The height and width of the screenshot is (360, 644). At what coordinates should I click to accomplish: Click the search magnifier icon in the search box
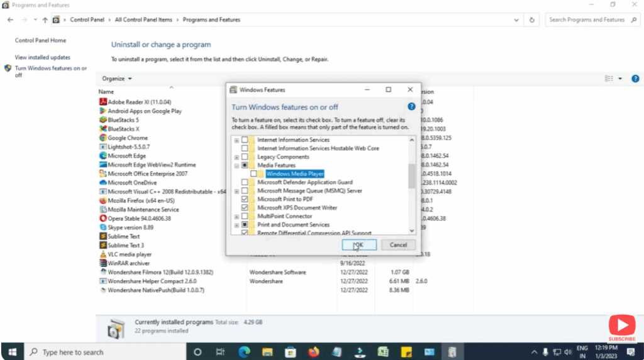click(634, 19)
